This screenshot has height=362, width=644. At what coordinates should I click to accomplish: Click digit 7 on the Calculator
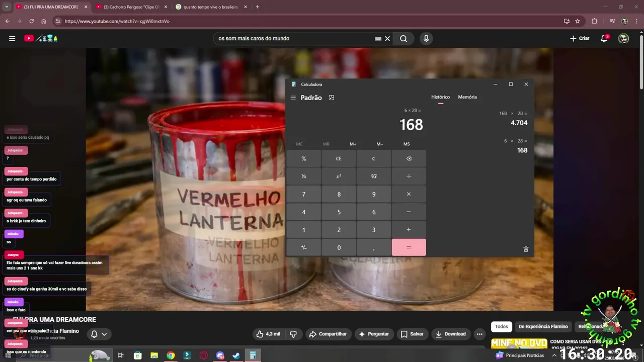coord(303,194)
